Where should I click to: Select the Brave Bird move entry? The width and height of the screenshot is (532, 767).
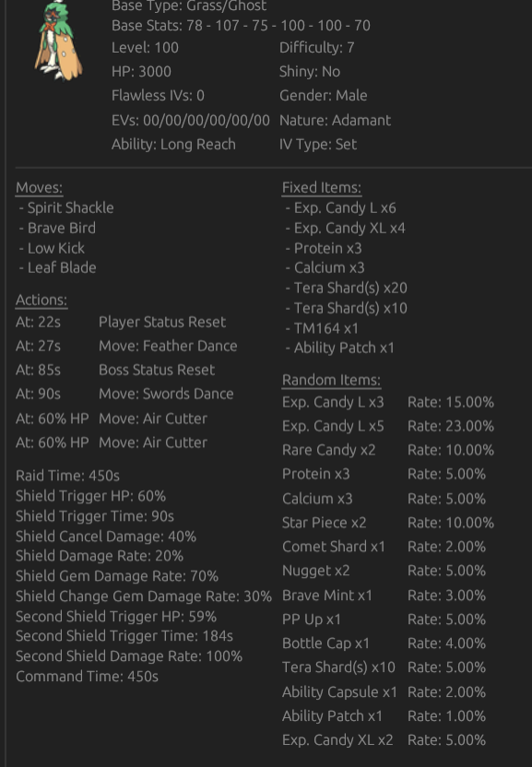(57, 228)
